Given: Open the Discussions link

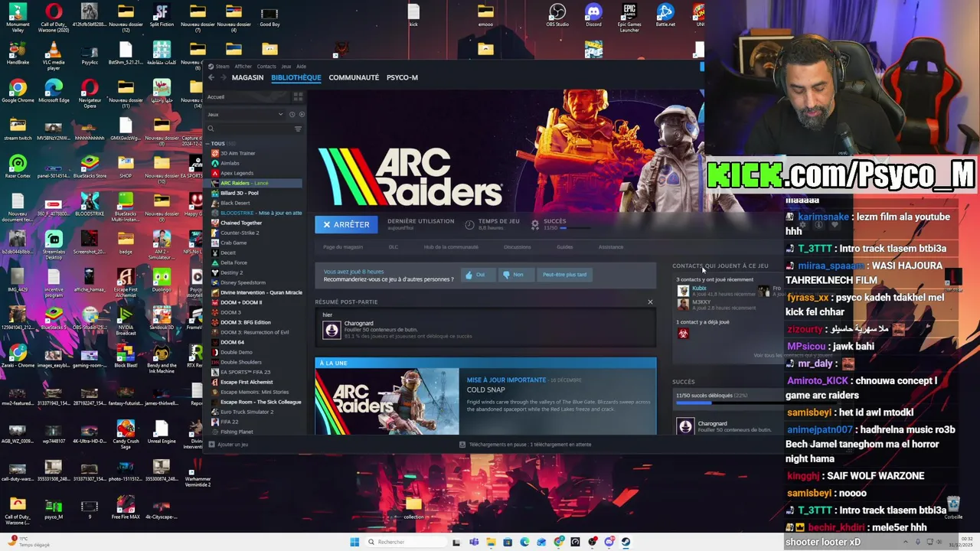Looking at the screenshot, I should pyautogui.click(x=517, y=247).
